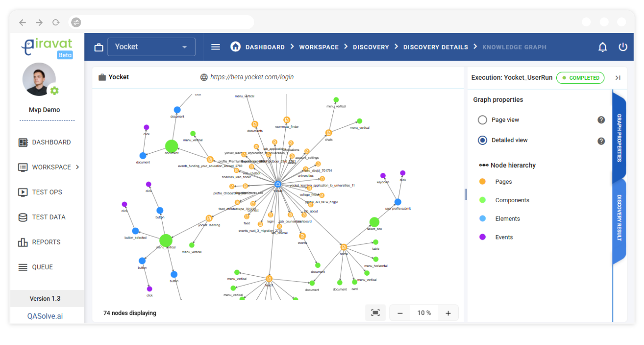Viewport: 644px width, 345px height.
Task: Click the globe icon next to the URL
Action: click(x=204, y=77)
